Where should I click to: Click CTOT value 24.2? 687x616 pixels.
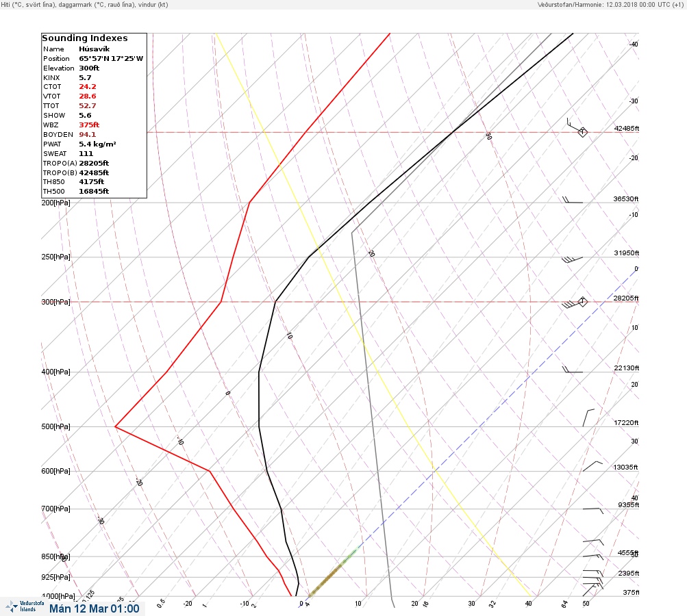tap(88, 87)
